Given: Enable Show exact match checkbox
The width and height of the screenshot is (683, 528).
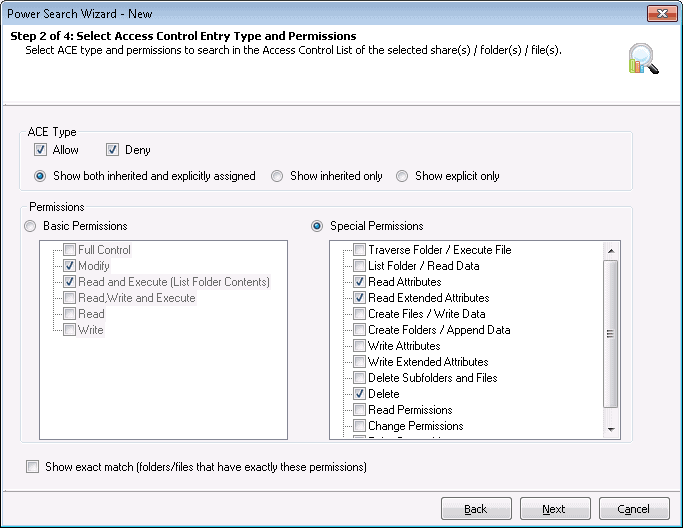Looking at the screenshot, I should click(x=33, y=467).
